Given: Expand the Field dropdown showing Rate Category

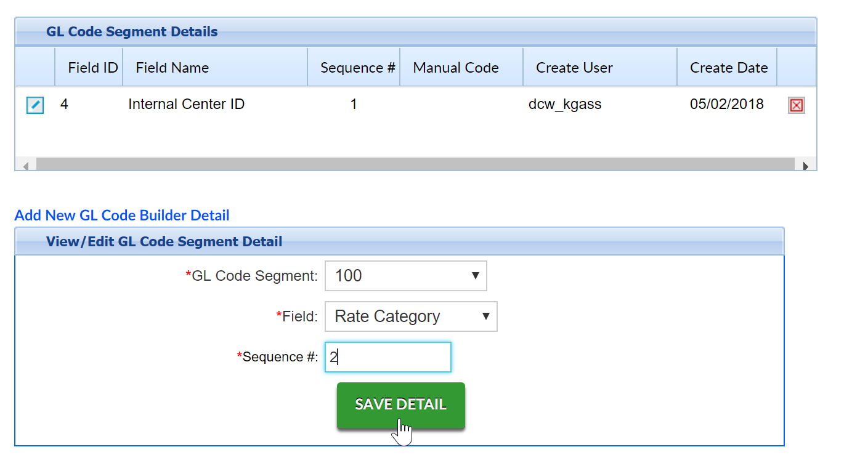Looking at the screenshot, I should 410,316.
